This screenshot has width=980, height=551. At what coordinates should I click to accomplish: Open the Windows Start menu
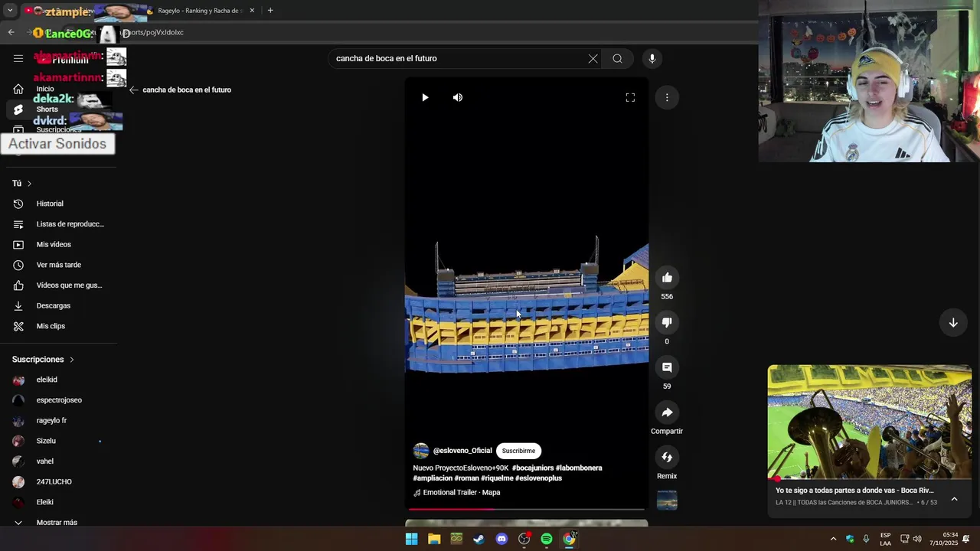[411, 539]
